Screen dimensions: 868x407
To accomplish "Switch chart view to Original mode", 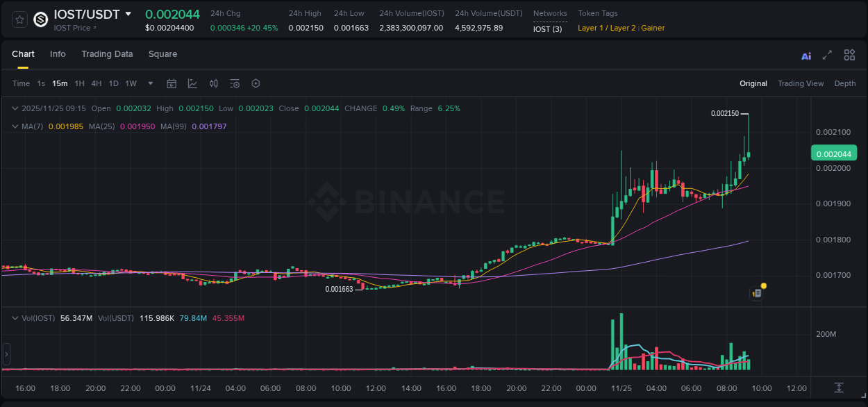I will [753, 83].
